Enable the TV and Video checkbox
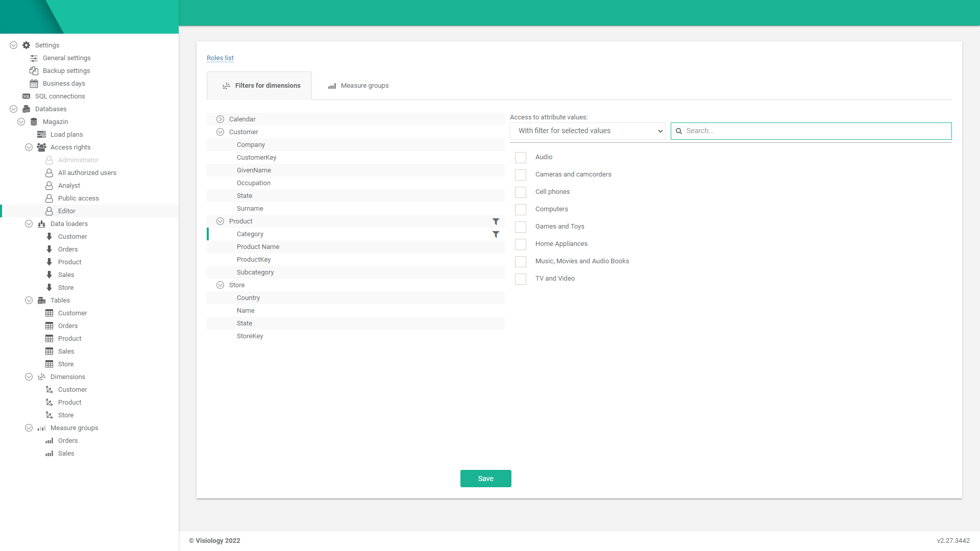 coord(521,279)
